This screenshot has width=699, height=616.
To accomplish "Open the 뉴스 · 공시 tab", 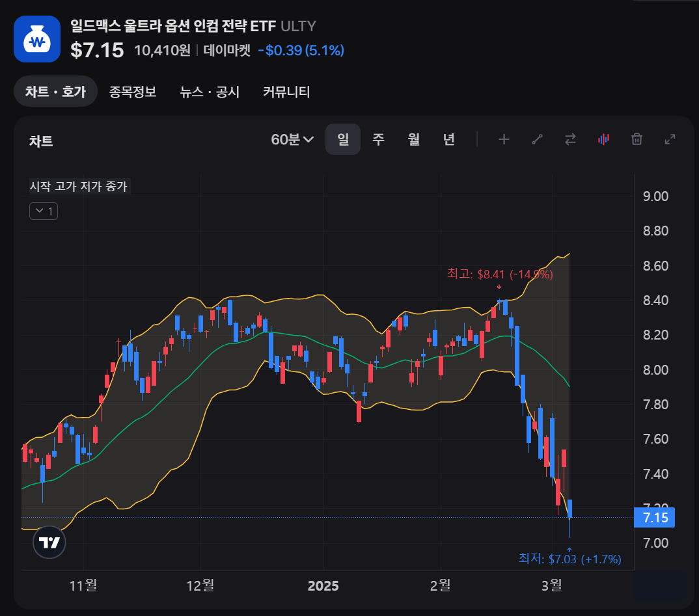I will click(x=210, y=92).
